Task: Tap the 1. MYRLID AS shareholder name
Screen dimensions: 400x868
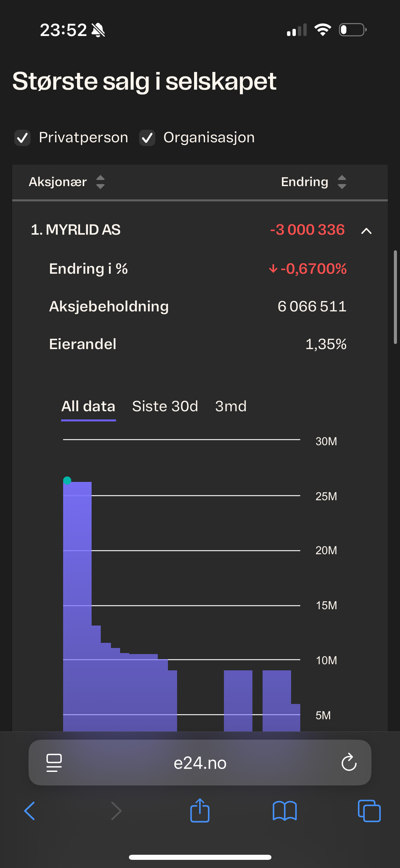Action: (76, 230)
